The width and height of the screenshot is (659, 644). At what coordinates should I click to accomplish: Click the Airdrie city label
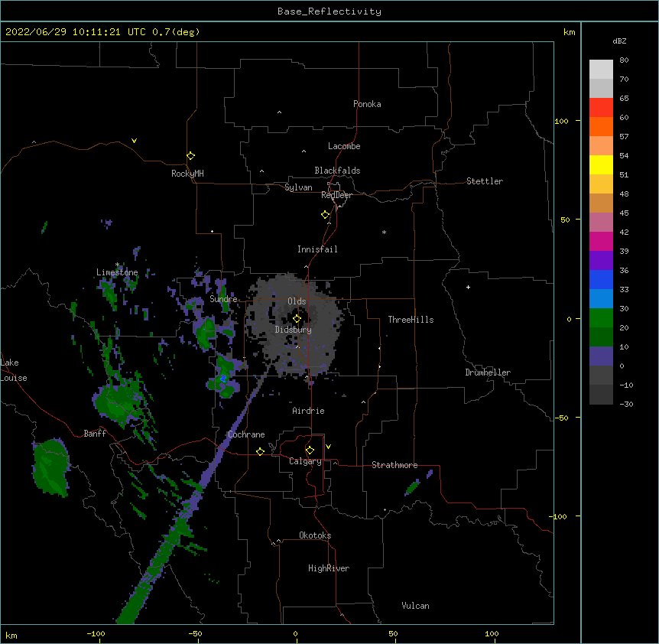click(x=308, y=411)
